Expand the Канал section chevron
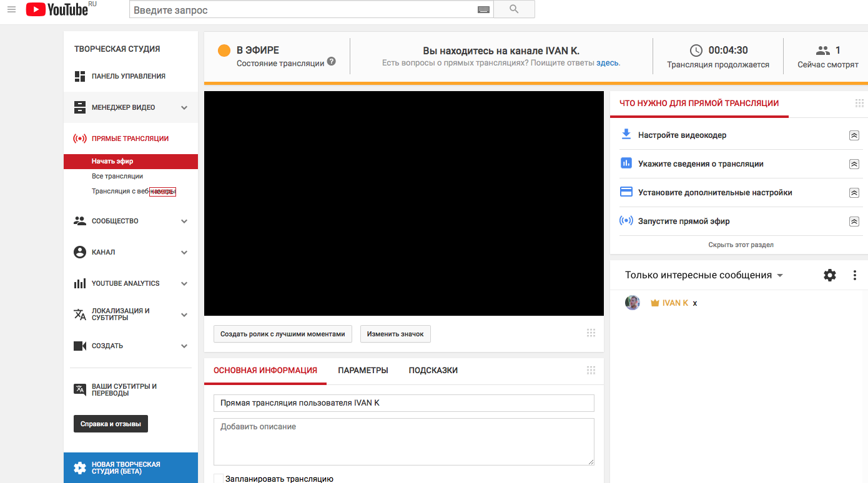 coord(184,252)
